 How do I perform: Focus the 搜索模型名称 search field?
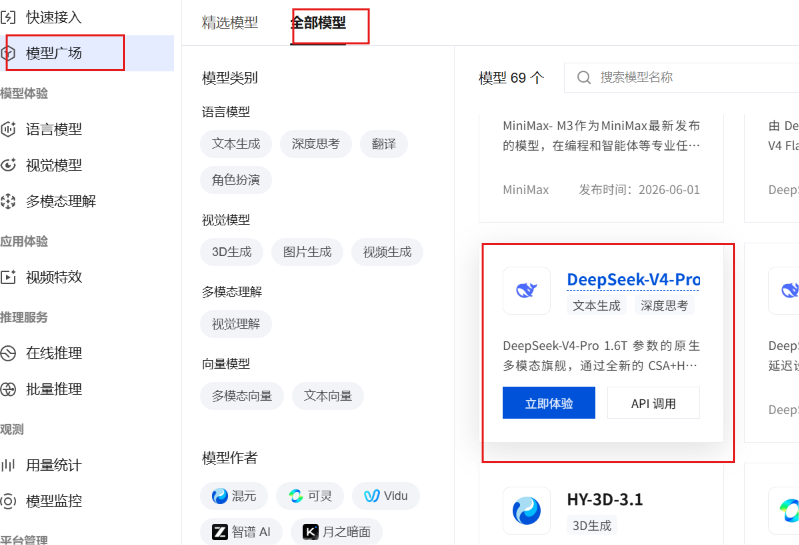click(x=683, y=77)
